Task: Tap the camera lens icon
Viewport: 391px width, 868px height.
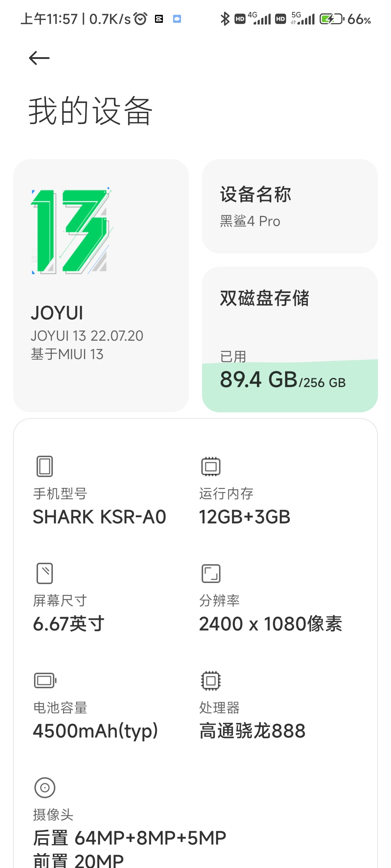Action: tap(45, 787)
